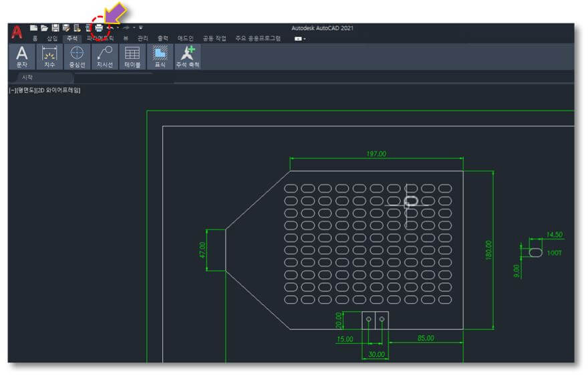Viewport: 588px width, 384px height.
Task: Toggle ribbon minimize button after tabs
Action: click(x=299, y=39)
